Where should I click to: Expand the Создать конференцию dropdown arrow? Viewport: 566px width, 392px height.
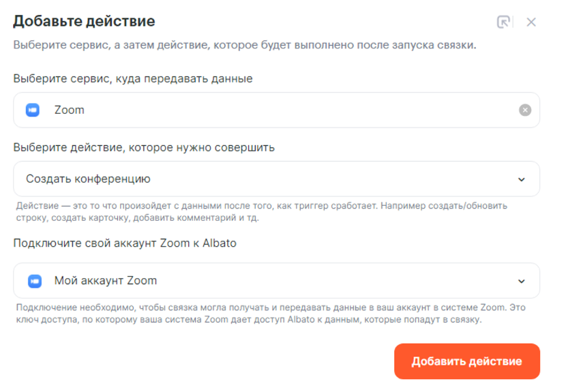pos(522,179)
